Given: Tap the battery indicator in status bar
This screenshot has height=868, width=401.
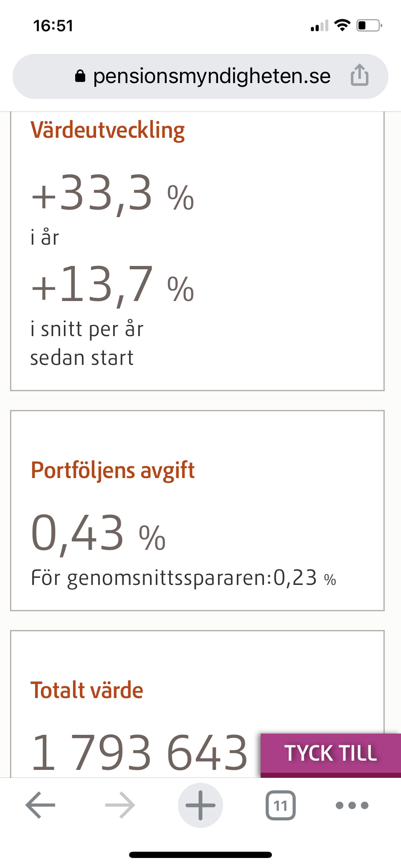Looking at the screenshot, I should [369, 25].
